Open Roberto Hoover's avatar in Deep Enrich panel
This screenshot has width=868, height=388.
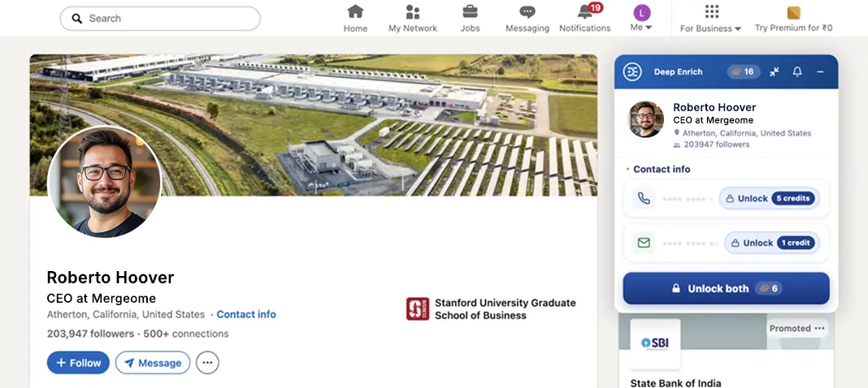(645, 119)
